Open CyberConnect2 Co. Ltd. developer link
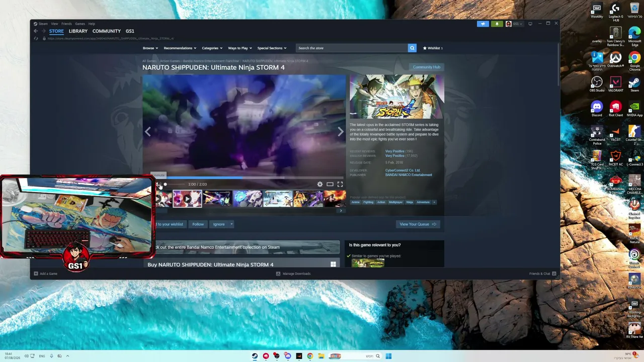The height and width of the screenshot is (362, 644). point(403,170)
